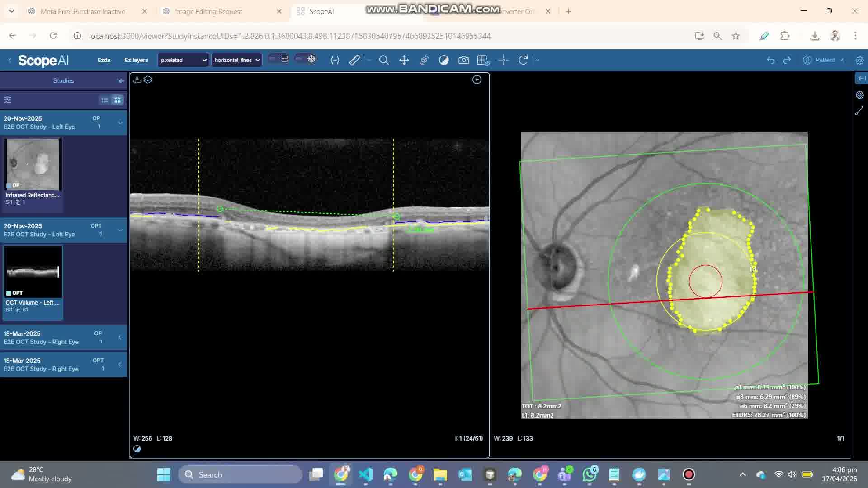Open the horizontal_lines dropdown

click(x=237, y=60)
